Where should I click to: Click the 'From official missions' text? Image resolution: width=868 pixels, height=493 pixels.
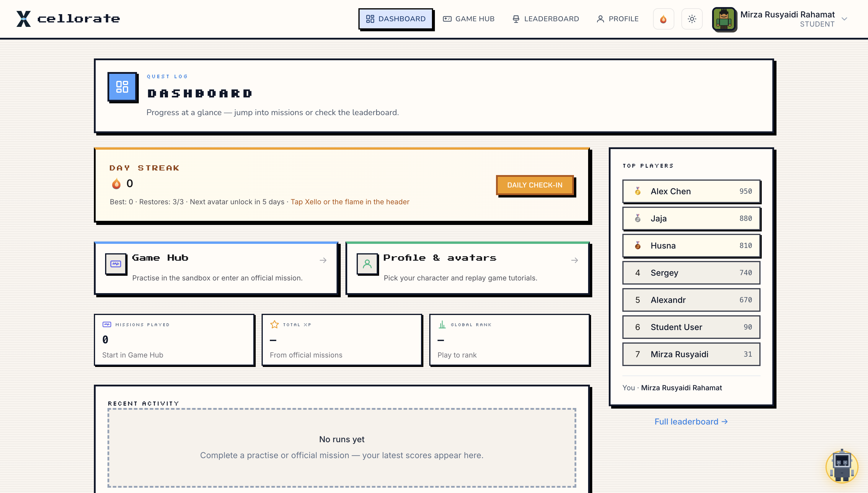pos(306,355)
